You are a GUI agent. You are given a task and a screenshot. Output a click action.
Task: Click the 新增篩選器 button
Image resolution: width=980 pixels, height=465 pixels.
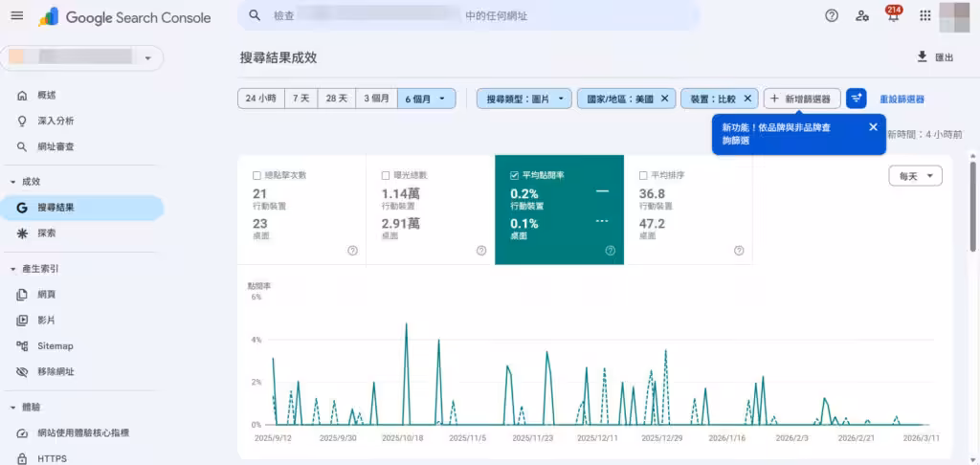click(802, 99)
